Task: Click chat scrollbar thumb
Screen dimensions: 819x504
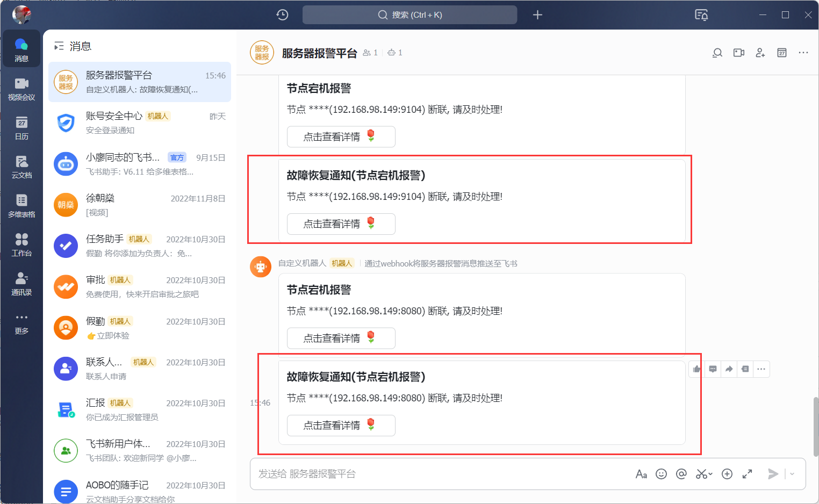Action: click(816, 427)
